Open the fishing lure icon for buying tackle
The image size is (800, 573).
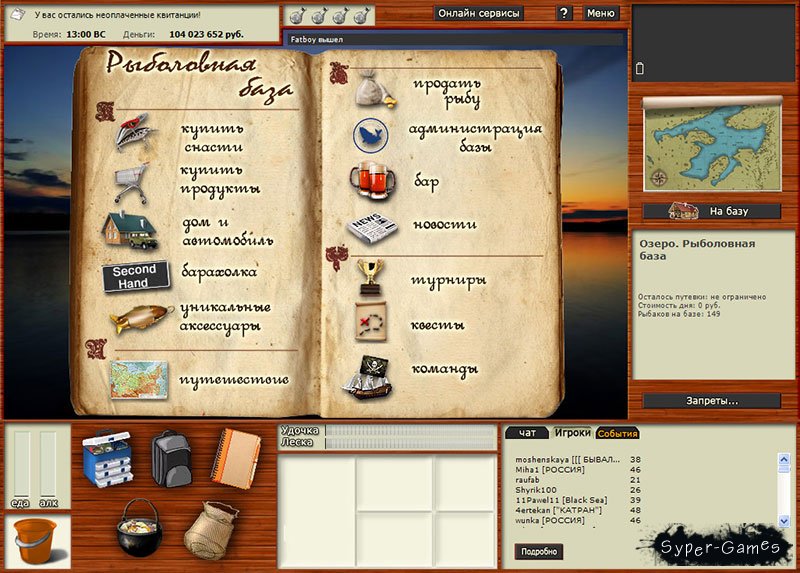[x=134, y=132]
